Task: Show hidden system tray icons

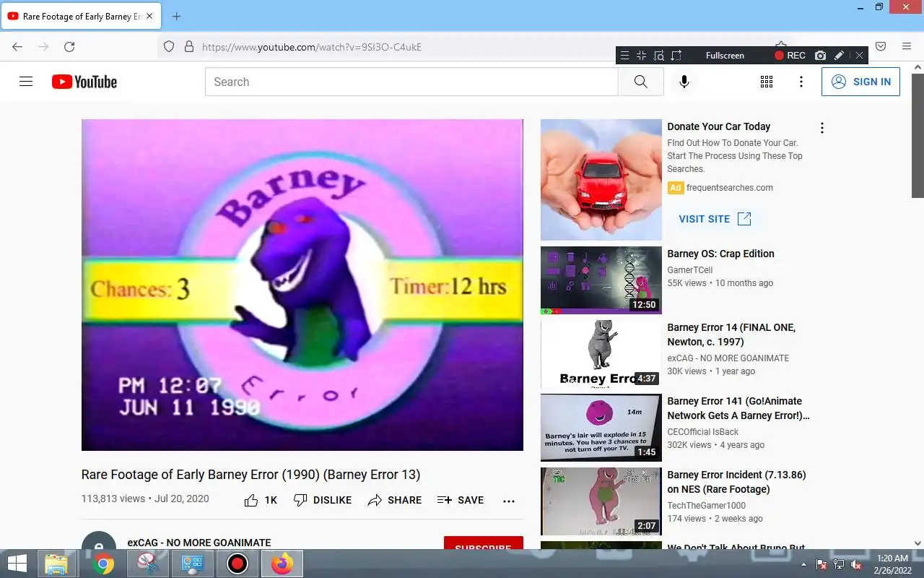Action: pos(803,564)
